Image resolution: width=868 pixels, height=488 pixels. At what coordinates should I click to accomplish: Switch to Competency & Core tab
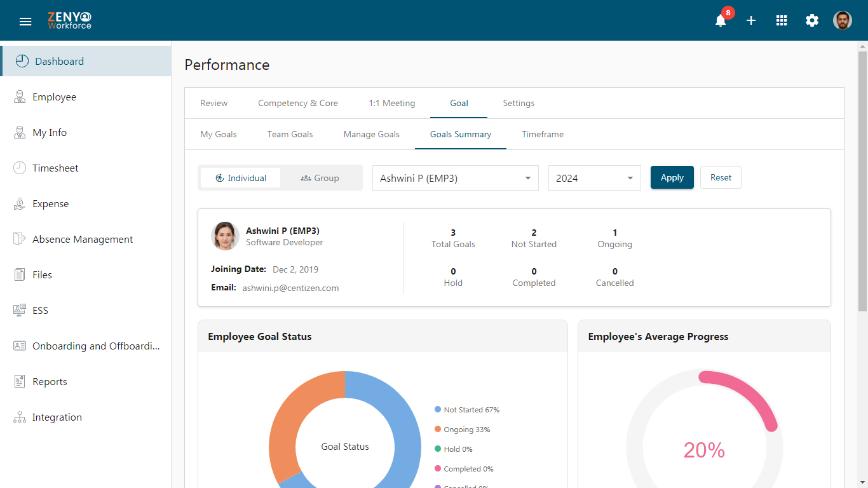click(x=298, y=103)
